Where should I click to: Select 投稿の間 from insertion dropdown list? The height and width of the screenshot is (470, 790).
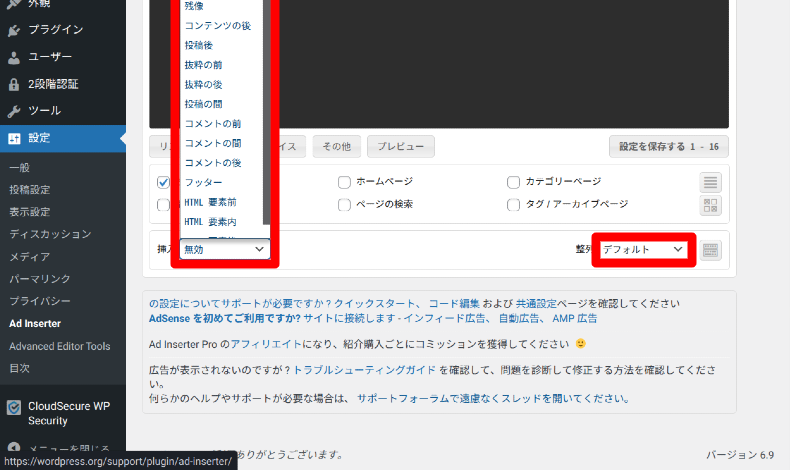[x=203, y=104]
